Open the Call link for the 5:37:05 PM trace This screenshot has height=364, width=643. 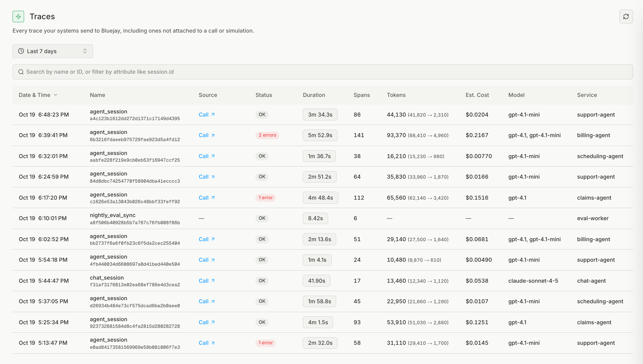click(207, 301)
